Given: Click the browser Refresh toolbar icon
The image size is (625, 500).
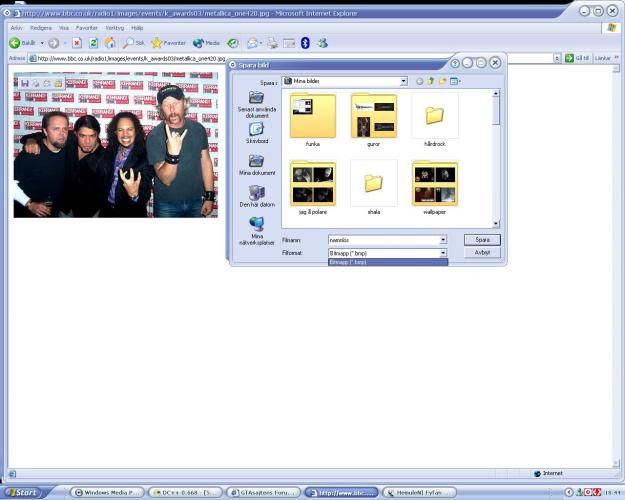Looking at the screenshot, I should [94, 43].
